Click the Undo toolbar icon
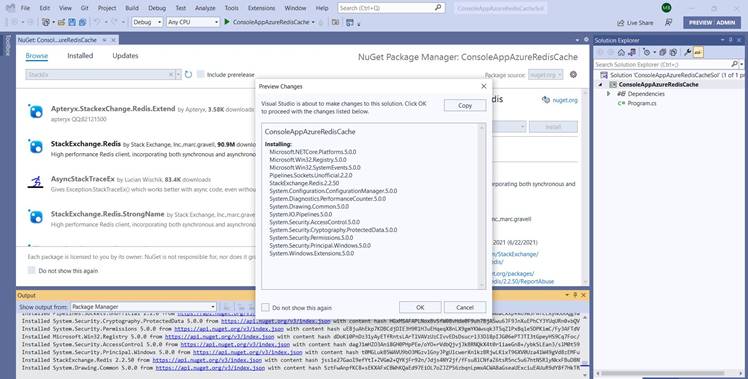The height and width of the screenshot is (379, 748). tap(97, 22)
